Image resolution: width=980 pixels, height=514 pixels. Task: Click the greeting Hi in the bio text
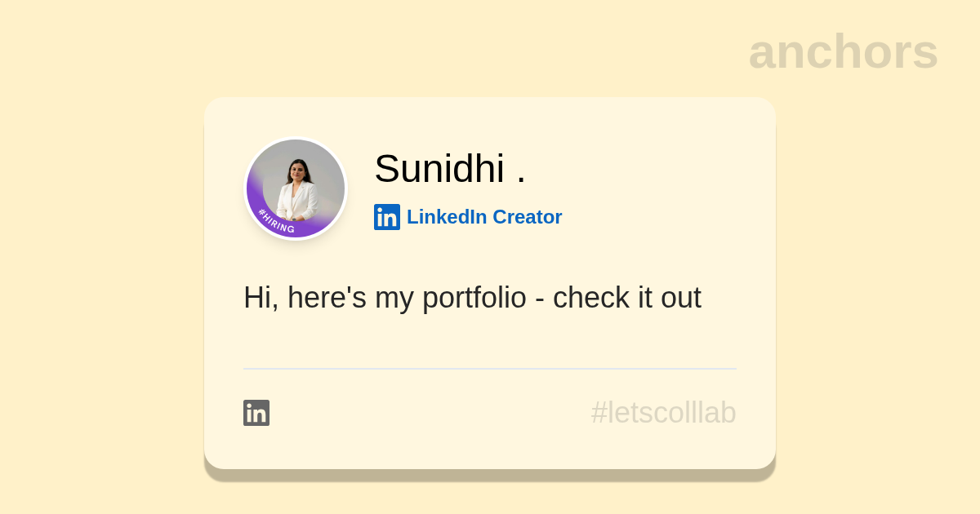pos(256,298)
